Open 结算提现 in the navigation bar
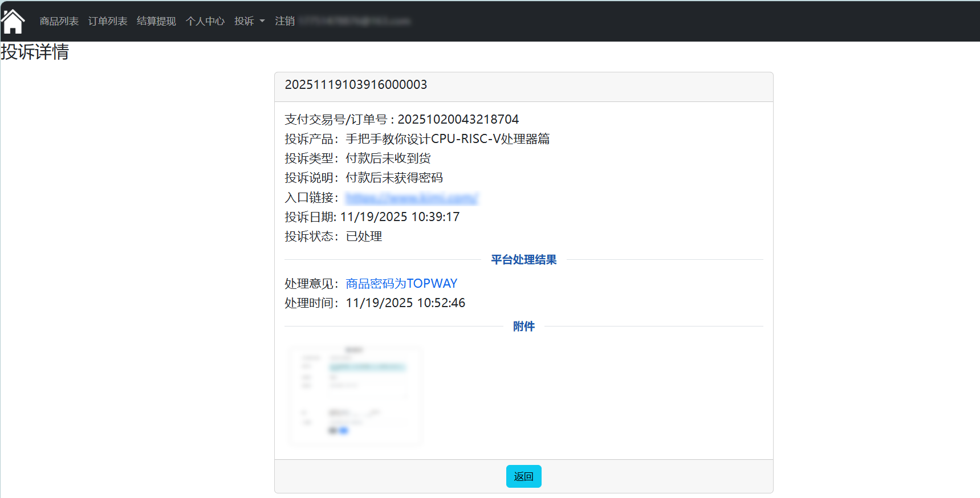 [156, 21]
